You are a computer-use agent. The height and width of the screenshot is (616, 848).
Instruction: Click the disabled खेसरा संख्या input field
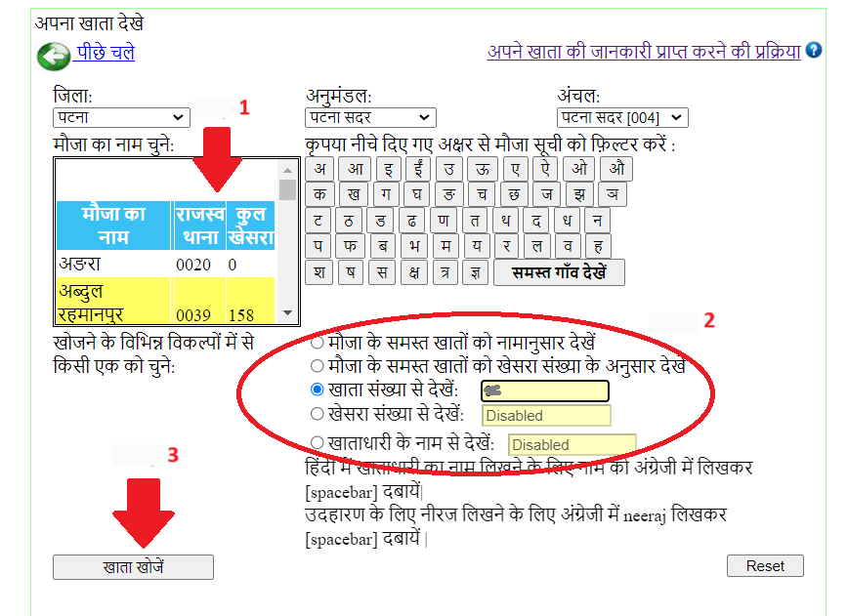[546, 416]
